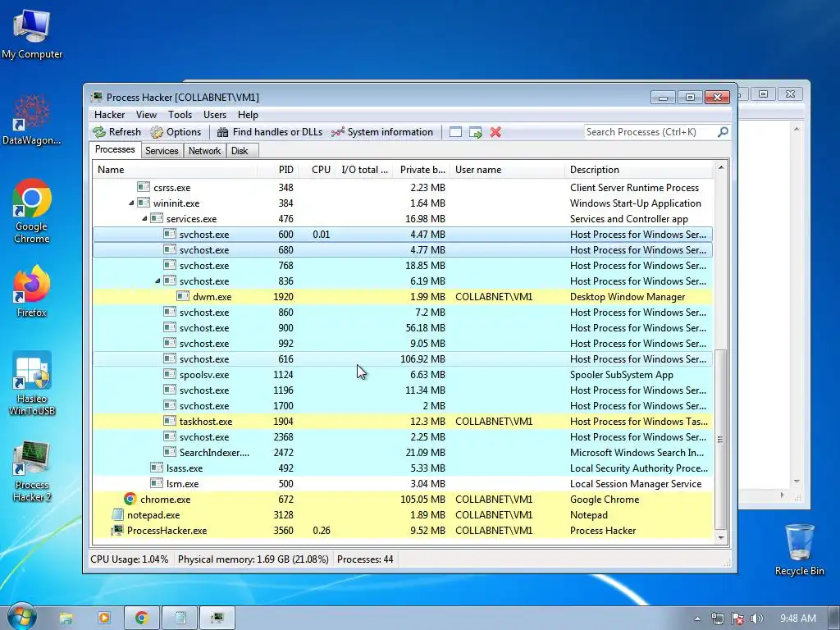The height and width of the screenshot is (630, 840).
Task: Sort by the I/O total column header
Action: (364, 170)
